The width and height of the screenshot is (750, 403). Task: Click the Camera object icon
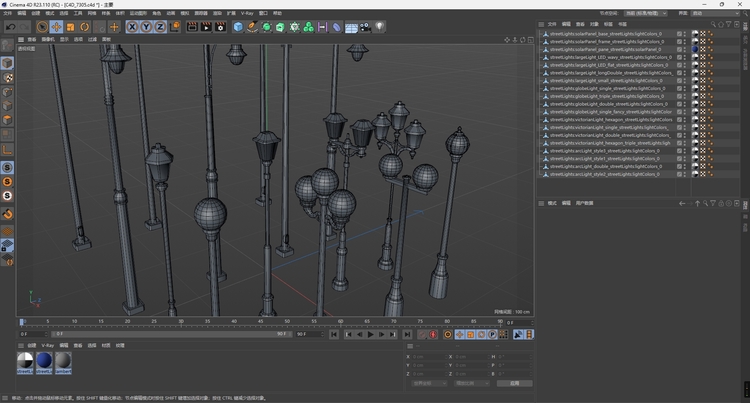tap(365, 27)
